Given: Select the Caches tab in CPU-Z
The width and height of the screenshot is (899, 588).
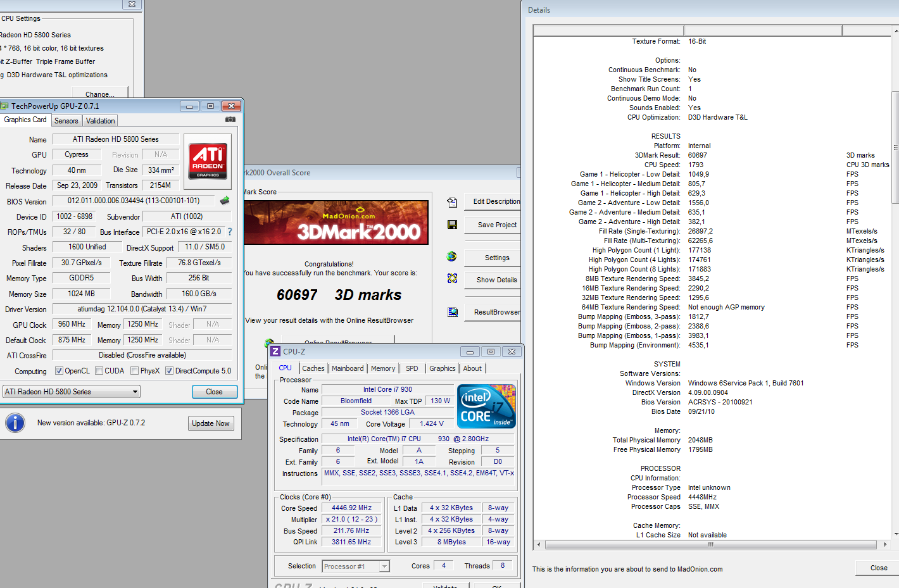Looking at the screenshot, I should pyautogui.click(x=313, y=368).
